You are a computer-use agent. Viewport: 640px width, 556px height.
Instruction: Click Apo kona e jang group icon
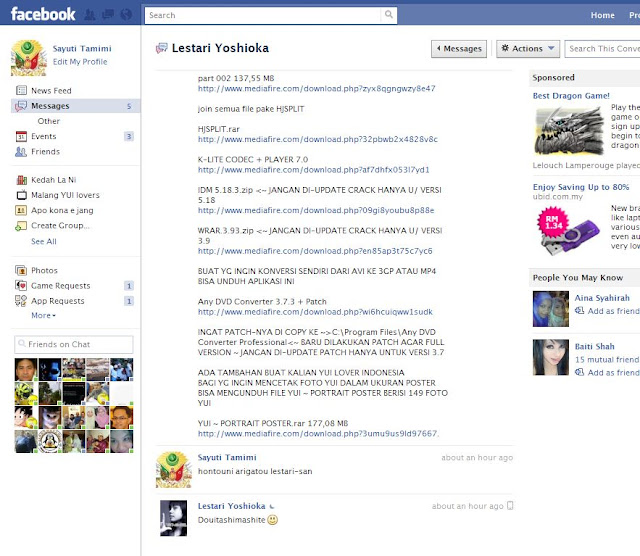point(21,210)
